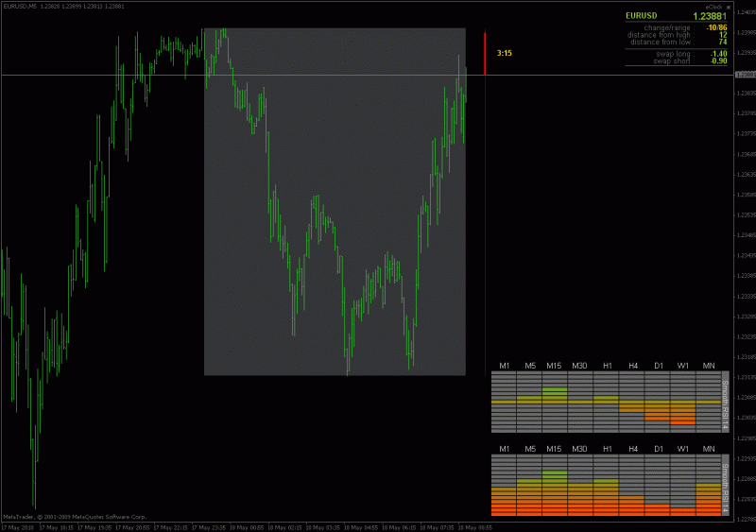Click '18 May 03:35' on the time axis
The height and width of the screenshot is (532, 756).
coord(322,527)
